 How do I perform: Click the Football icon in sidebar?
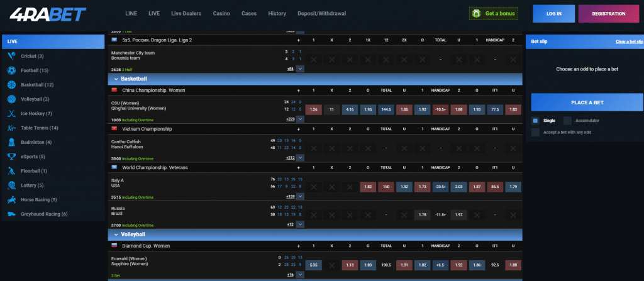(11, 70)
